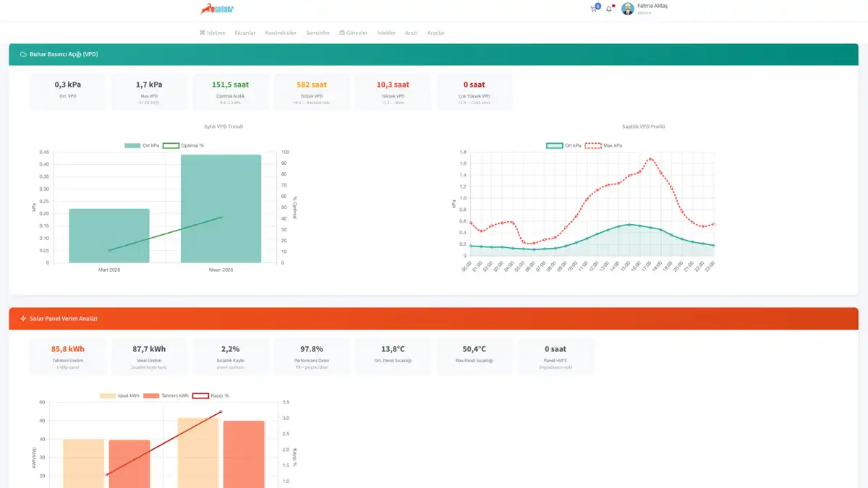Click the esular logo
This screenshot has height=488, width=868.
click(218, 9)
